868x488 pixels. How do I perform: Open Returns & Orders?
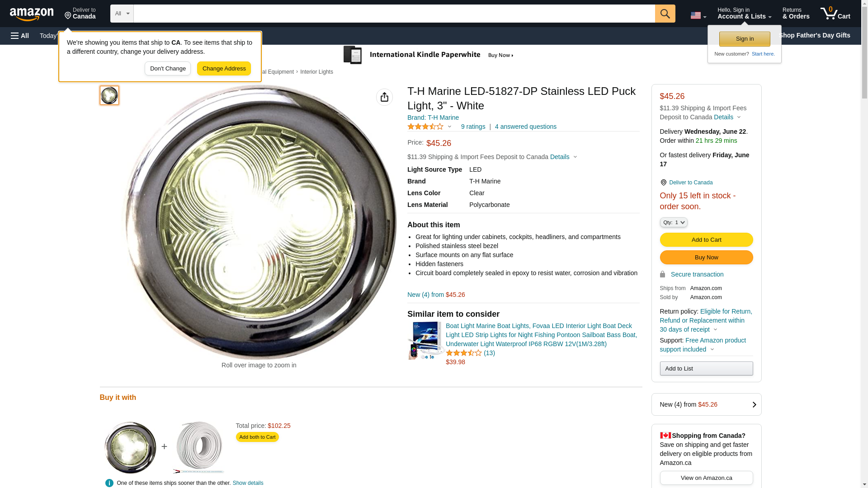click(796, 14)
